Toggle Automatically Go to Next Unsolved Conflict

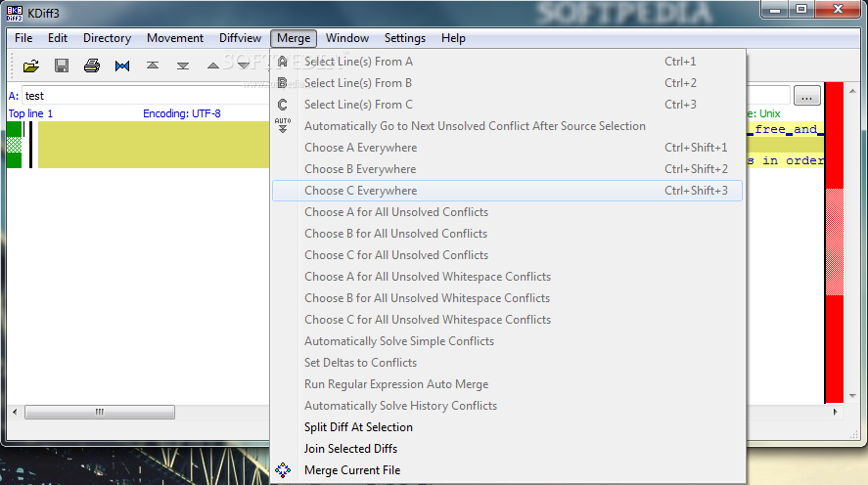click(x=507, y=126)
